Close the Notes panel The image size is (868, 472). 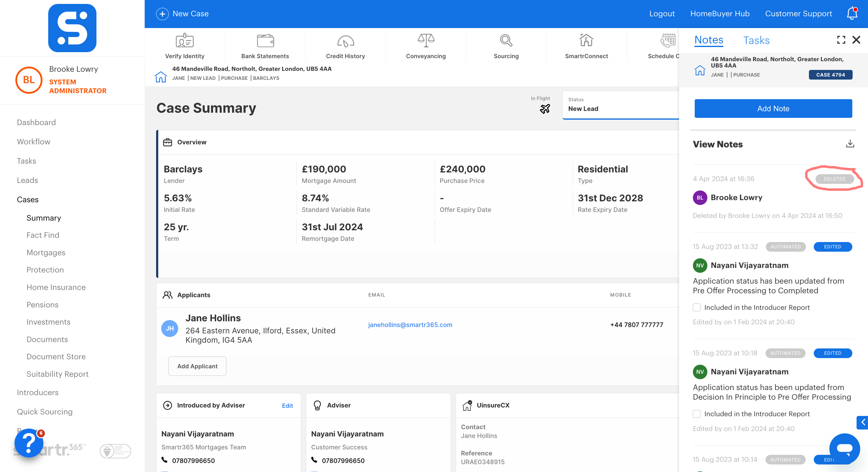point(856,40)
